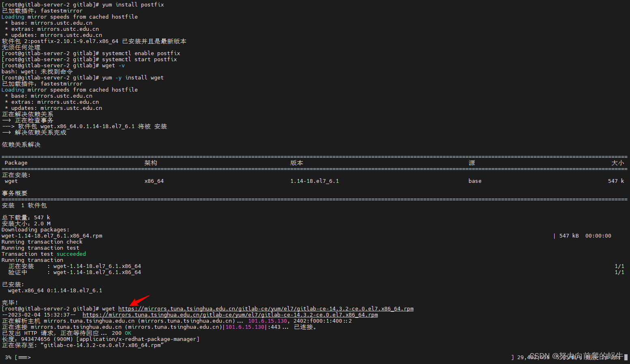Screen dimensions: 630x364
Task: Click the "Downloading packages:" line
Action: pos(36,230)
